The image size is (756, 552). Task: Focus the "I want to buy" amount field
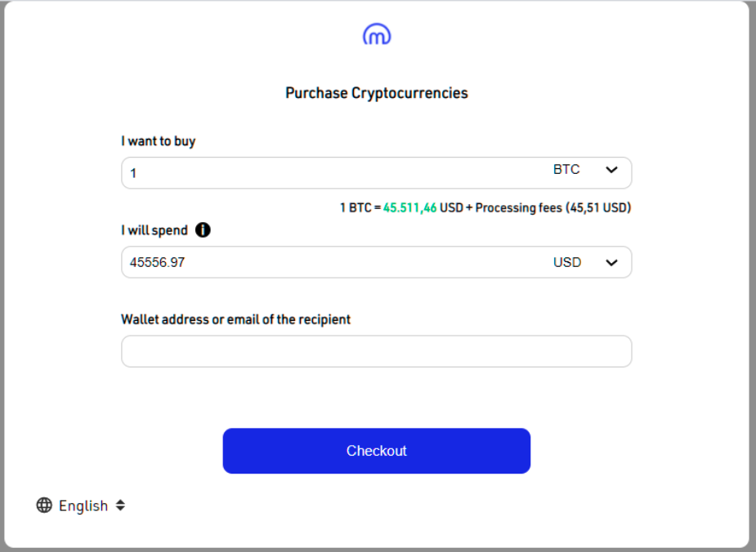(327, 173)
